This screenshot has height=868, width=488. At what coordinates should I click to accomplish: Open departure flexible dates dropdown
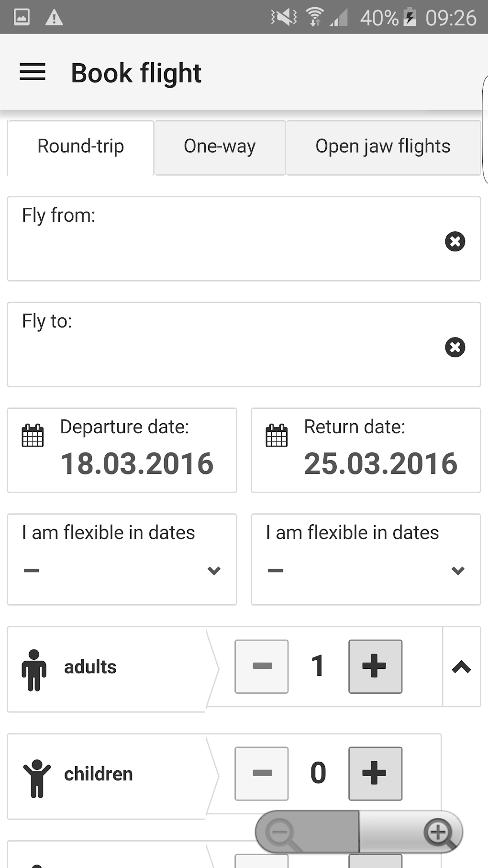point(122,570)
